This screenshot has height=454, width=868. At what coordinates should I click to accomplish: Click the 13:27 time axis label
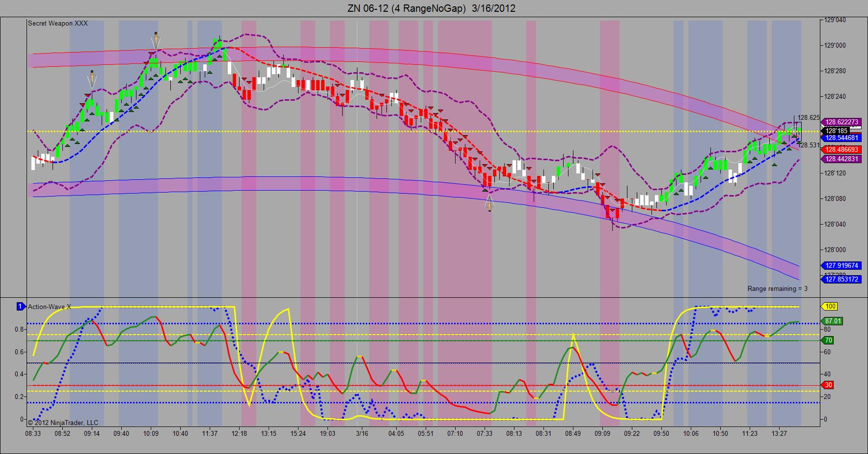(x=779, y=434)
